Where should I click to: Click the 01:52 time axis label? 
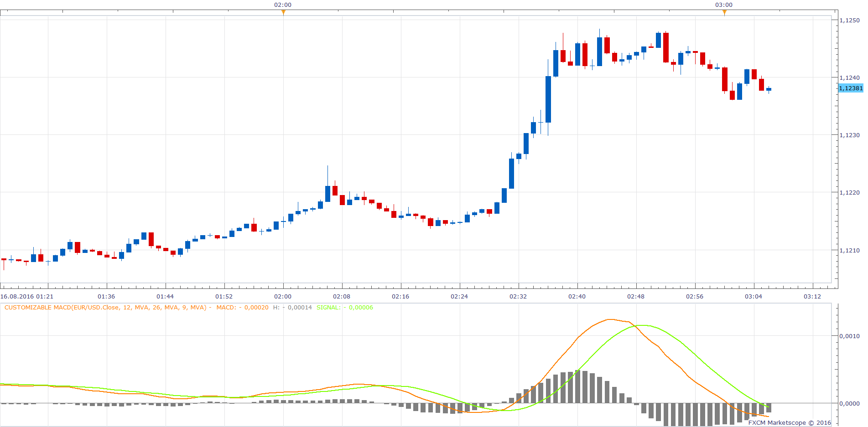tap(224, 296)
